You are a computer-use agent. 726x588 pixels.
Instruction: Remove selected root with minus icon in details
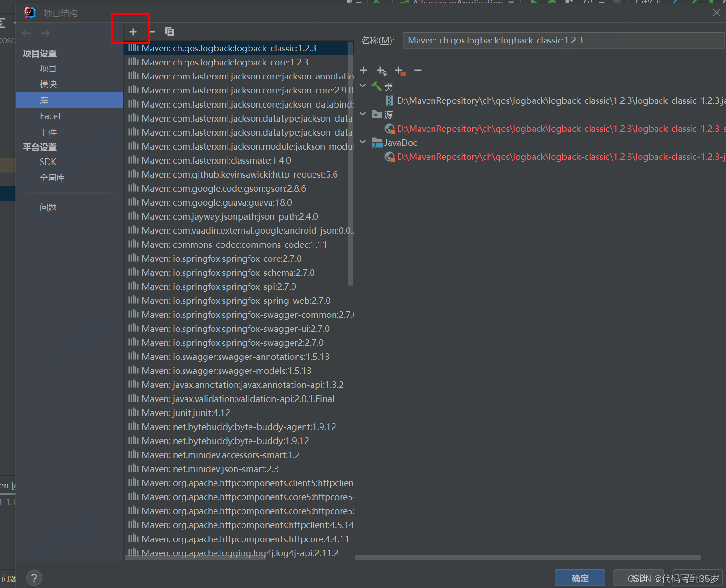click(418, 70)
